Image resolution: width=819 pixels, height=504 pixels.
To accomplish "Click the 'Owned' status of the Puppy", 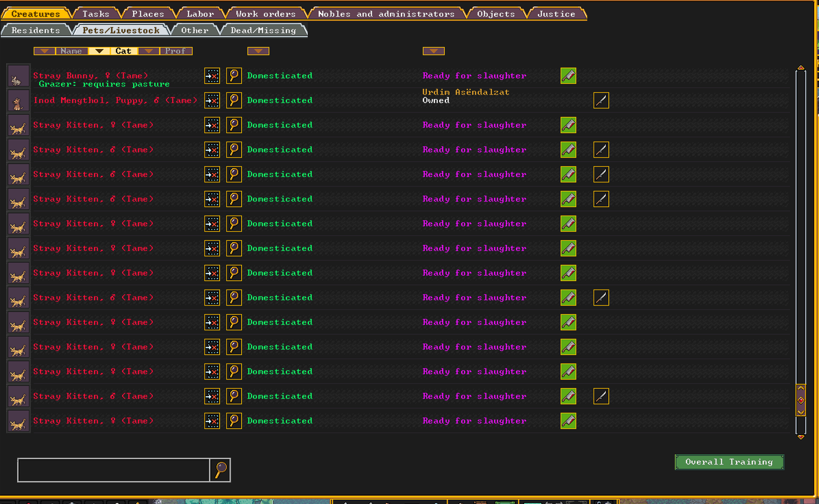I will coord(436,101).
